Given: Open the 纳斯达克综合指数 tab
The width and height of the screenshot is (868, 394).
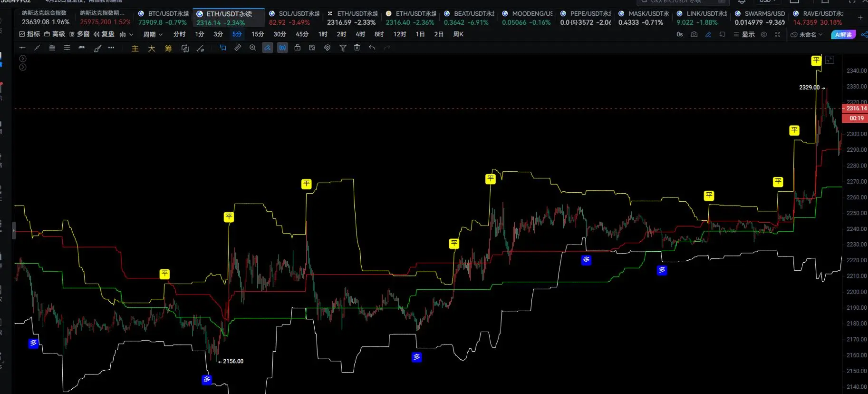Looking at the screenshot, I should pos(46,18).
